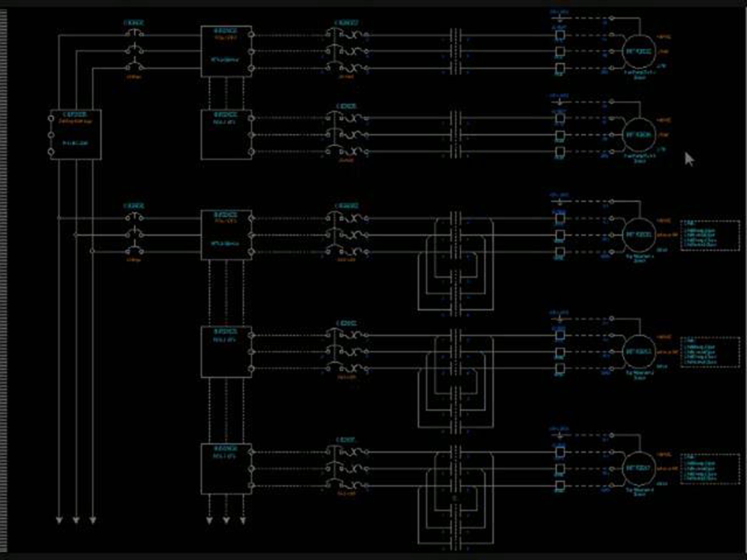Click the vertical ruler strip at left edge

(3, 281)
